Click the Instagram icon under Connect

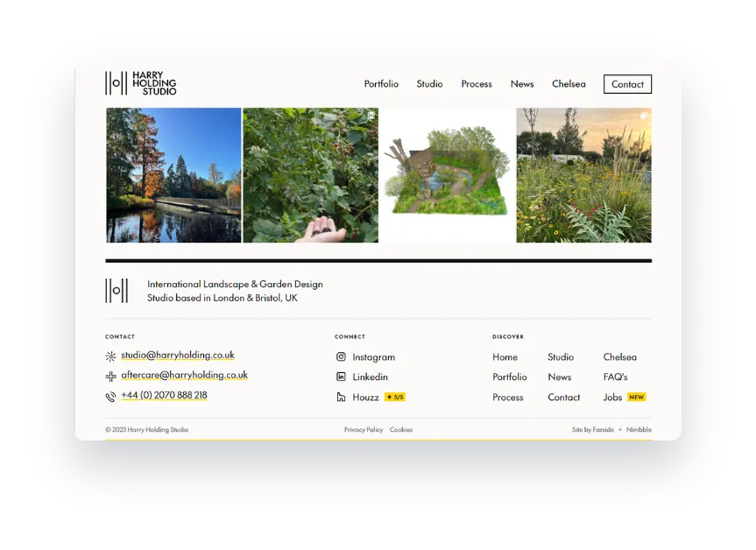click(341, 356)
